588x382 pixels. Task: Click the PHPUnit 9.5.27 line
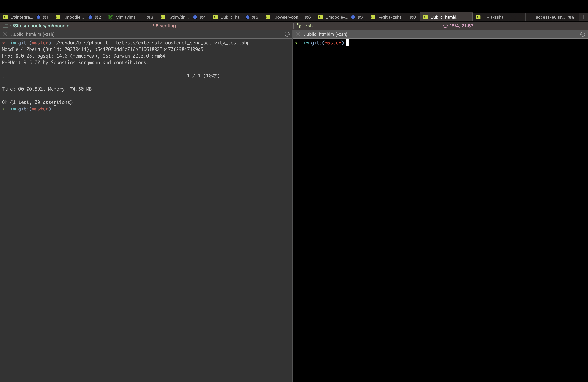point(75,63)
